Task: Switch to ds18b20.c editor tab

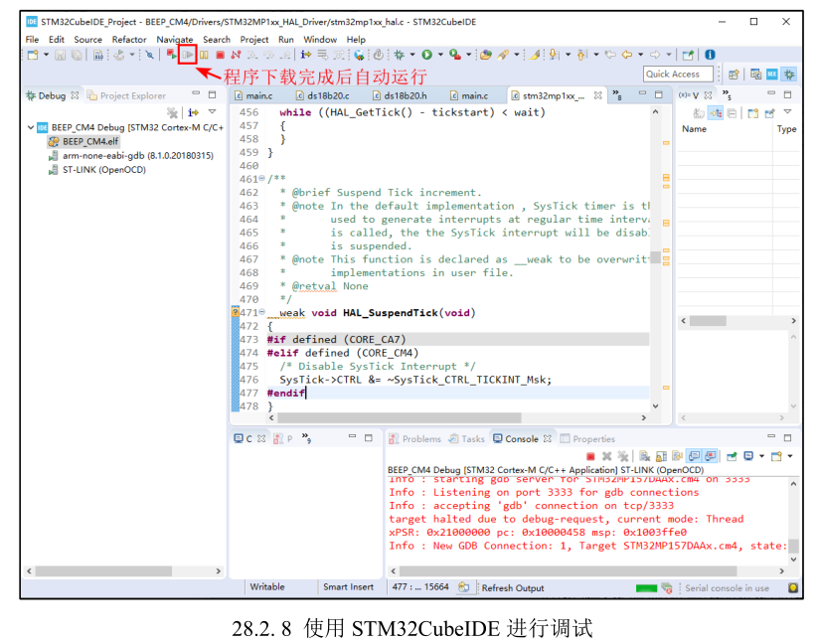Action: click(x=323, y=95)
